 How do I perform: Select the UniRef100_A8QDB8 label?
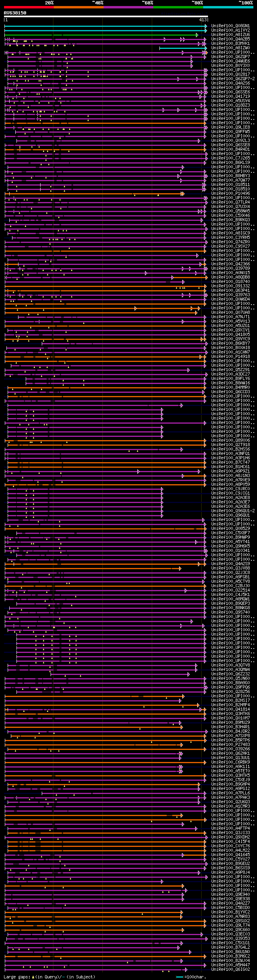230,277
